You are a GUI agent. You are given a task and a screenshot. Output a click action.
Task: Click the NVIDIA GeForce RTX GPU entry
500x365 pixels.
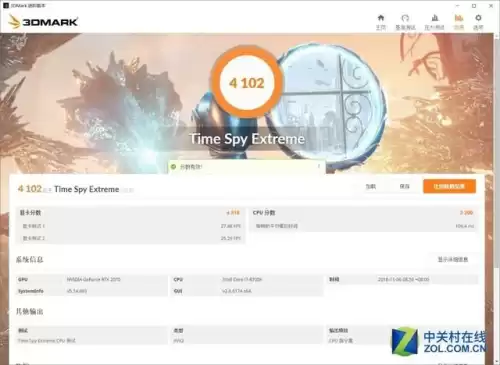tap(94, 279)
